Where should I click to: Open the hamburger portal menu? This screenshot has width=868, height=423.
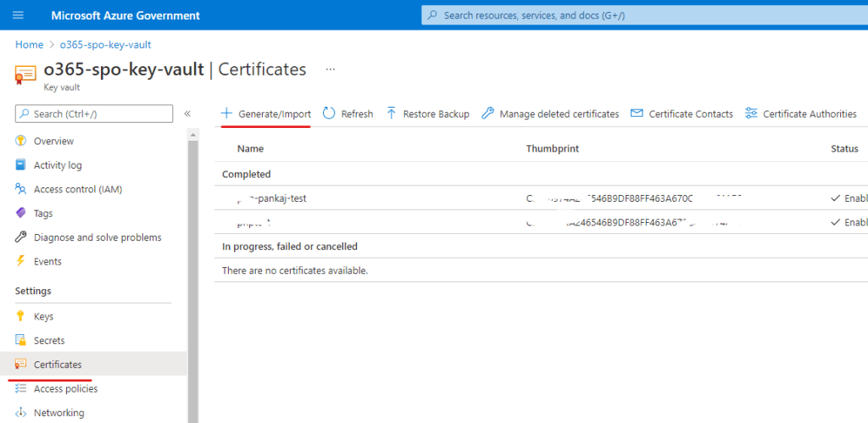tap(19, 15)
